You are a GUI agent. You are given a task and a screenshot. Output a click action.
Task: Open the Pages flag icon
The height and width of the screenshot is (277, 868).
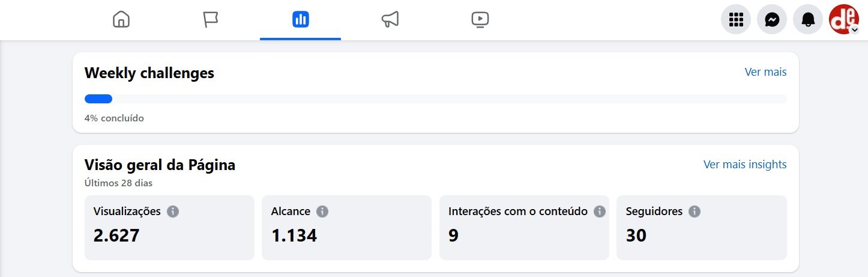[x=211, y=20]
